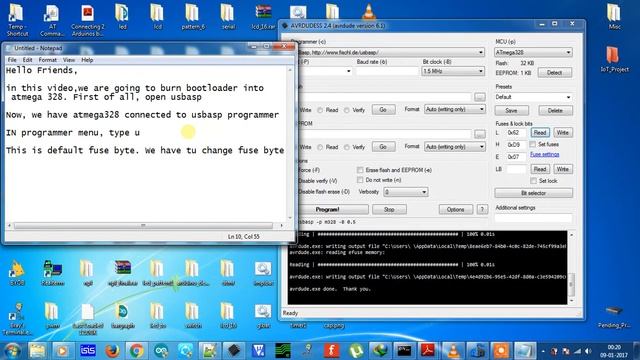
Task: Select the led folder on desktop
Action: click(122, 17)
